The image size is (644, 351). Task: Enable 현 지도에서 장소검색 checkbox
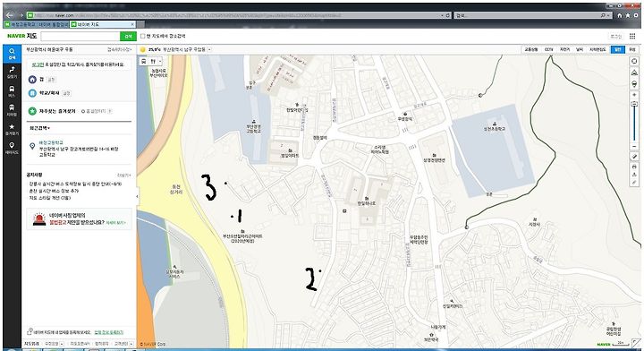tap(143, 36)
